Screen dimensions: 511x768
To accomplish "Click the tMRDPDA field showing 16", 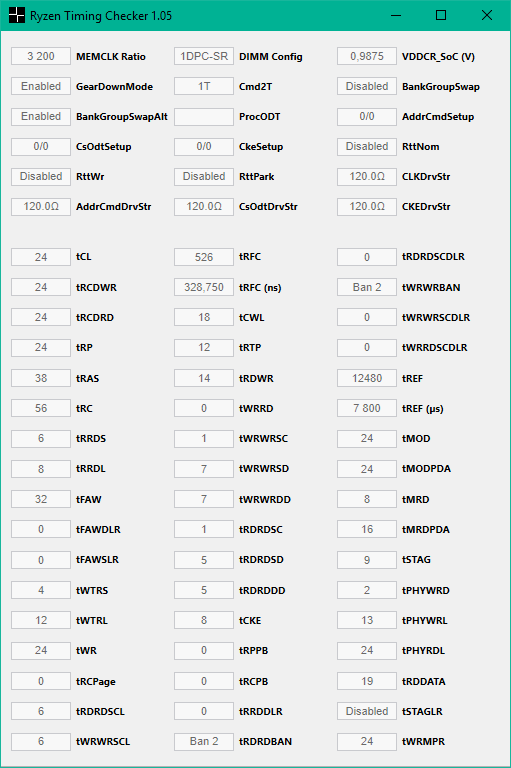I will point(367,529).
